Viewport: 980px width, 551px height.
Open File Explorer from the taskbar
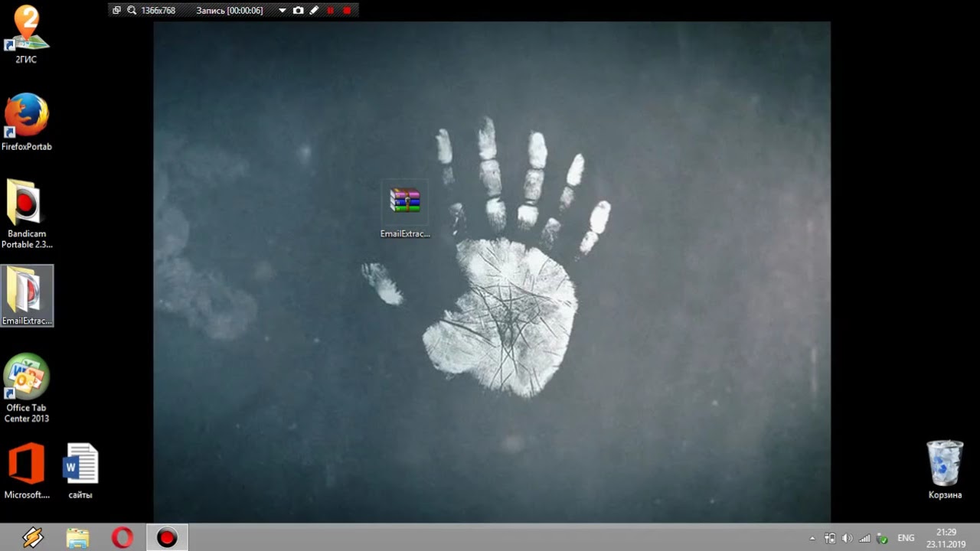pos(77,538)
